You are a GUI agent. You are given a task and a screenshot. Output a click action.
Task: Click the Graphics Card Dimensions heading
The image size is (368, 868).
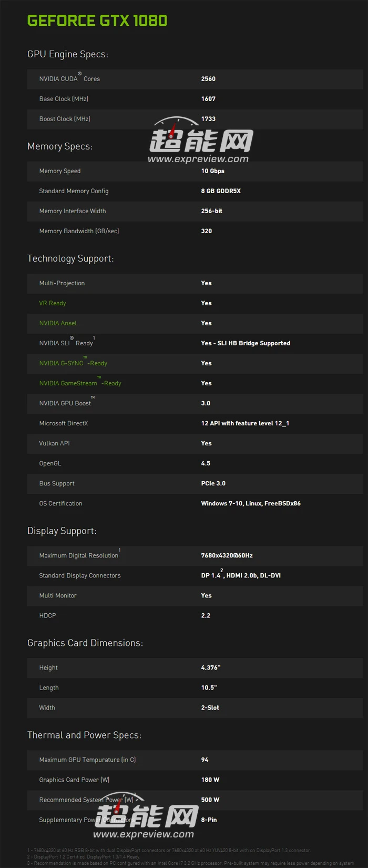[x=85, y=643]
